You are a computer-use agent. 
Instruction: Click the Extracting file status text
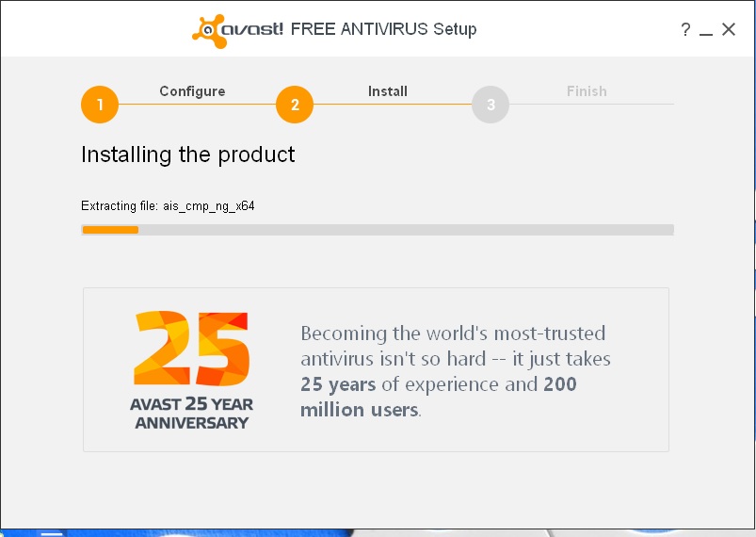coord(168,206)
